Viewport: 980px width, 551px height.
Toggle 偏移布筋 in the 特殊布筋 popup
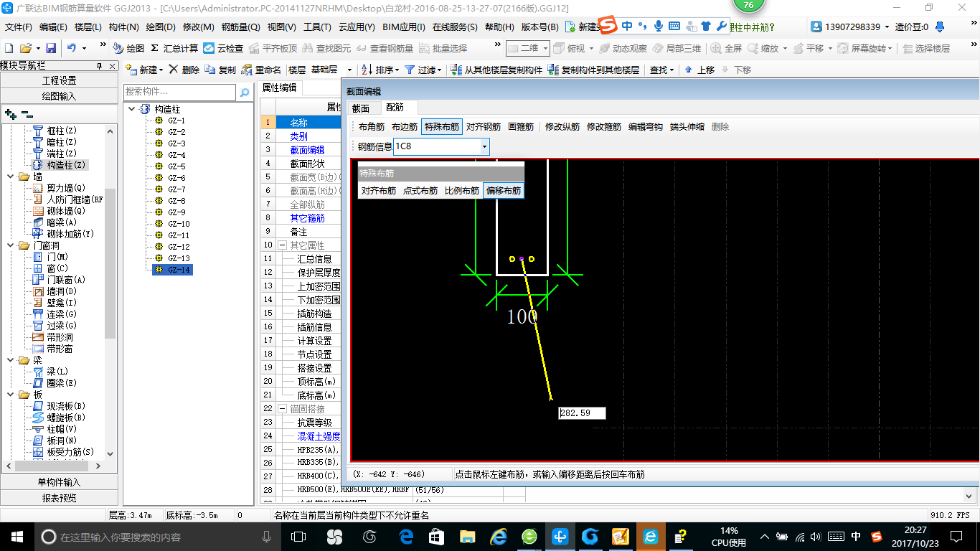pos(504,191)
